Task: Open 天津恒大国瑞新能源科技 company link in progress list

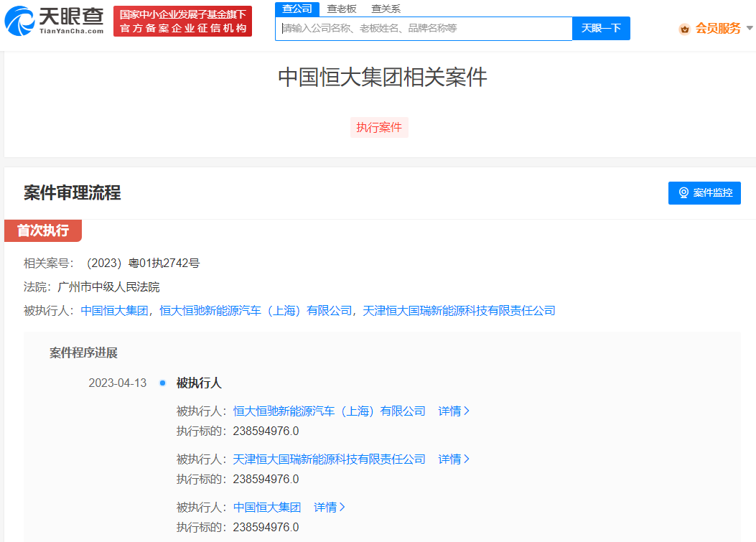Action: (330, 459)
